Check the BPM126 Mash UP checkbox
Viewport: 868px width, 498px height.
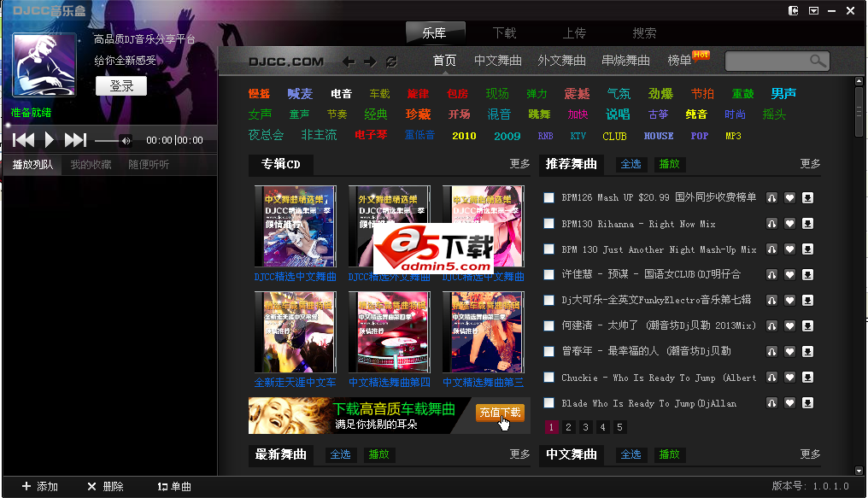click(x=548, y=197)
